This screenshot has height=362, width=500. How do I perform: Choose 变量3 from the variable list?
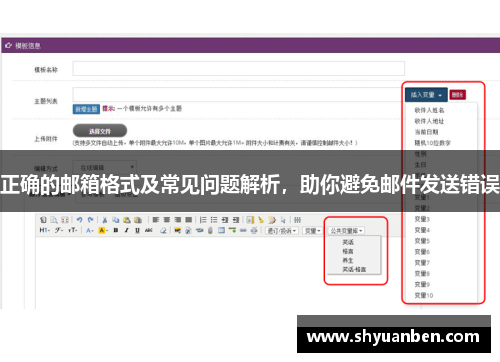point(422,219)
